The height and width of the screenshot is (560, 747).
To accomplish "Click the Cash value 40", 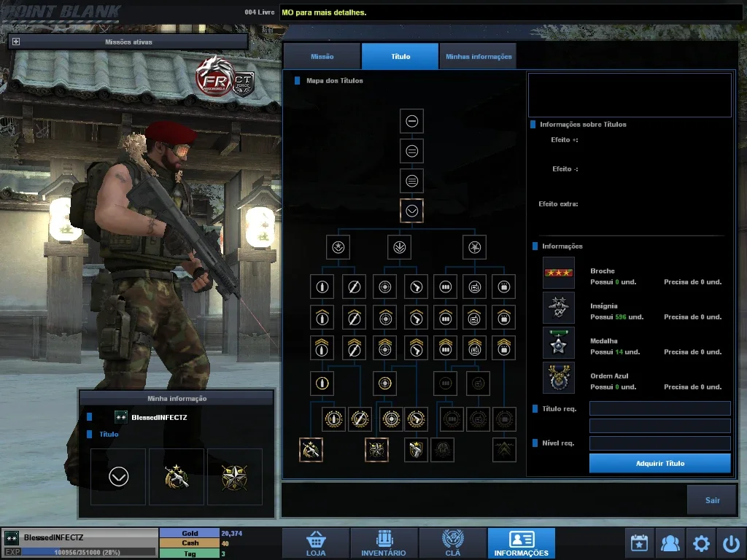I will [x=225, y=543].
